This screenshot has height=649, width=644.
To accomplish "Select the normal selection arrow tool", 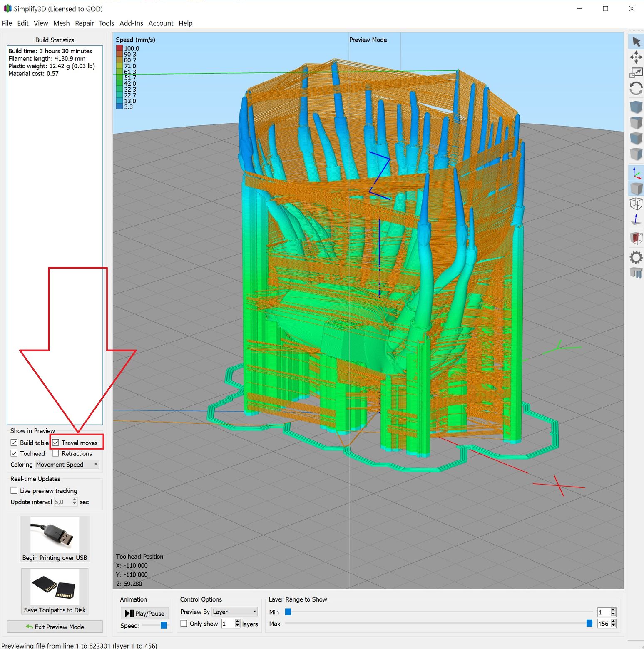I will pyautogui.click(x=636, y=42).
